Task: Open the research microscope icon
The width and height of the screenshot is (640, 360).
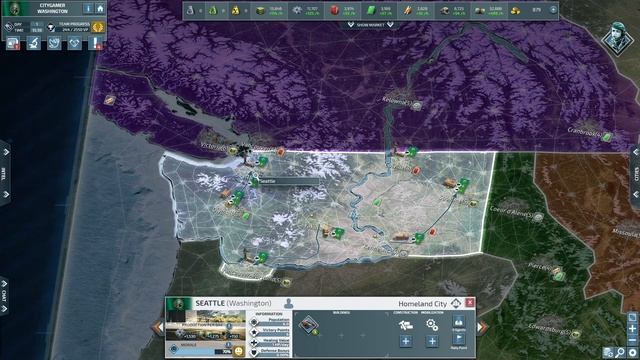Action: pyautogui.click(x=33, y=42)
